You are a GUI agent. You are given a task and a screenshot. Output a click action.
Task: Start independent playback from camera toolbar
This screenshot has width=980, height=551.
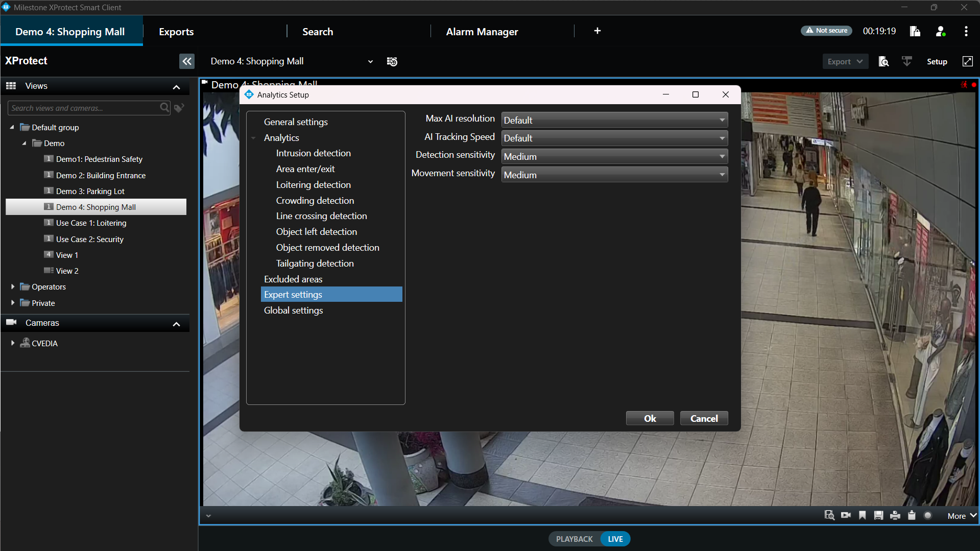click(x=829, y=515)
